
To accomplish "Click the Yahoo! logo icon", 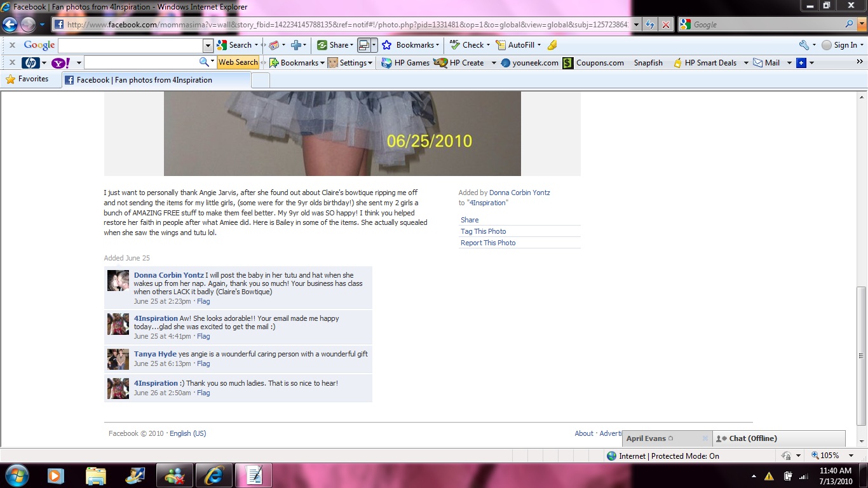I will (61, 63).
